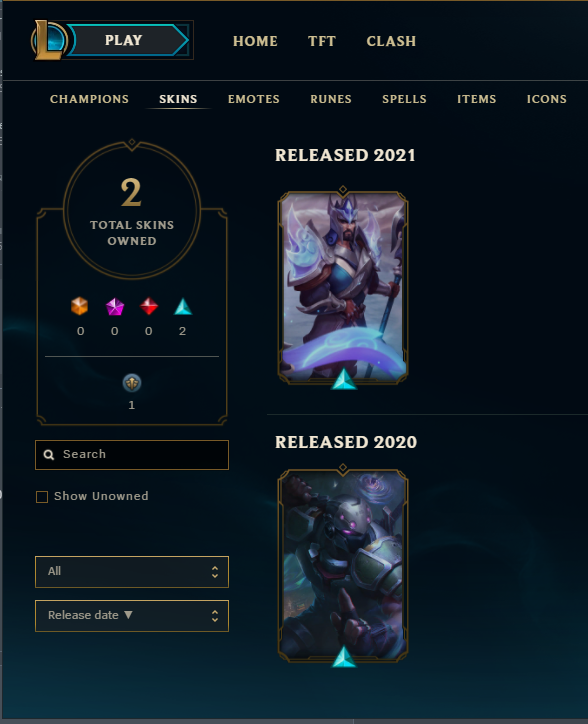This screenshot has width=588, height=724.
Task: Click inside the Search skins field
Action: [x=132, y=455]
